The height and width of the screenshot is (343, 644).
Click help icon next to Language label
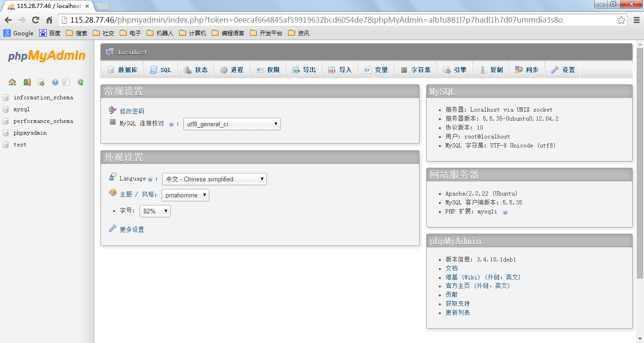point(150,180)
